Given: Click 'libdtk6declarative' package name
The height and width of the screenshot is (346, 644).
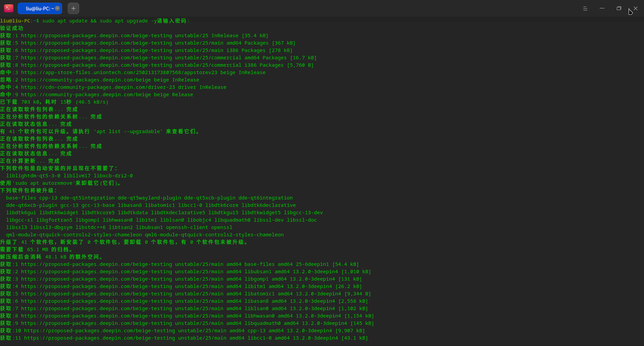Looking at the screenshot, I should point(269,205).
